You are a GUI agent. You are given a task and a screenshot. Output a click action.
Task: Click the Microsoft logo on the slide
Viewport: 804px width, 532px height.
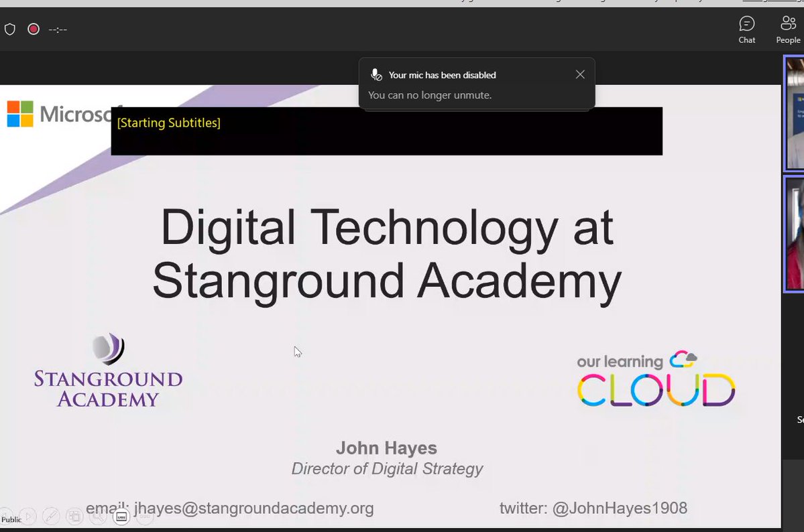59,114
